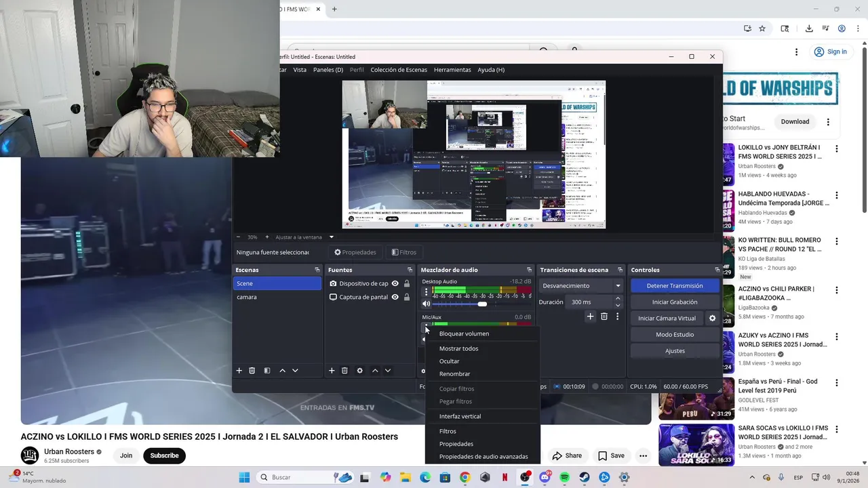Open Ajustes in OBS Controles
Image resolution: width=868 pixels, height=488 pixels.
click(675, 351)
